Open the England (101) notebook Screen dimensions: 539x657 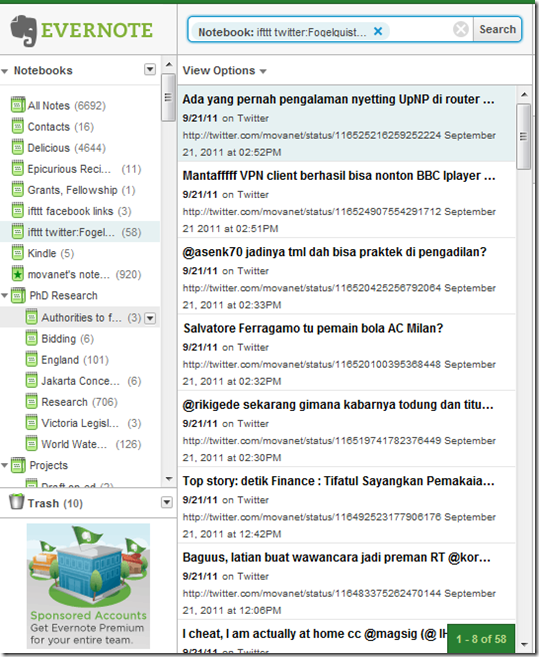click(x=75, y=360)
